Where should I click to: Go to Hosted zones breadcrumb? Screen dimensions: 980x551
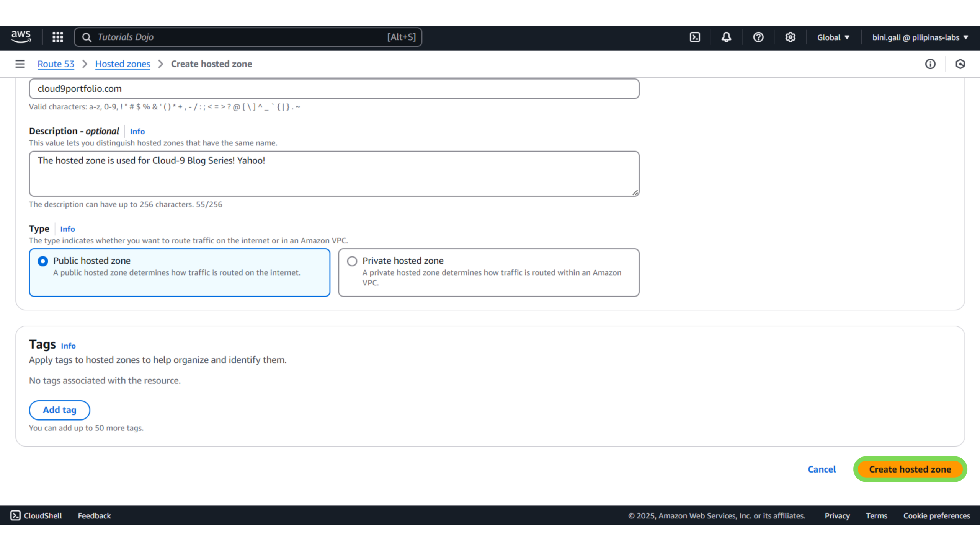click(122, 64)
